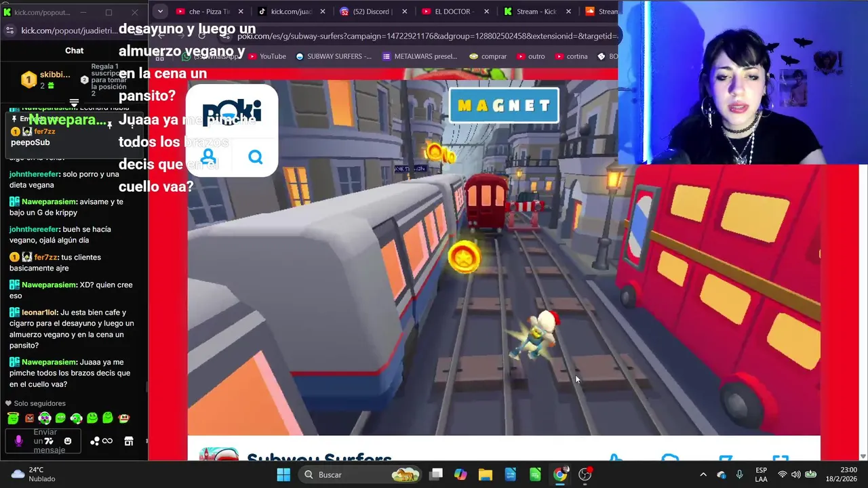Click the Chat header label
This screenshot has height=488, width=868.
[74, 50]
